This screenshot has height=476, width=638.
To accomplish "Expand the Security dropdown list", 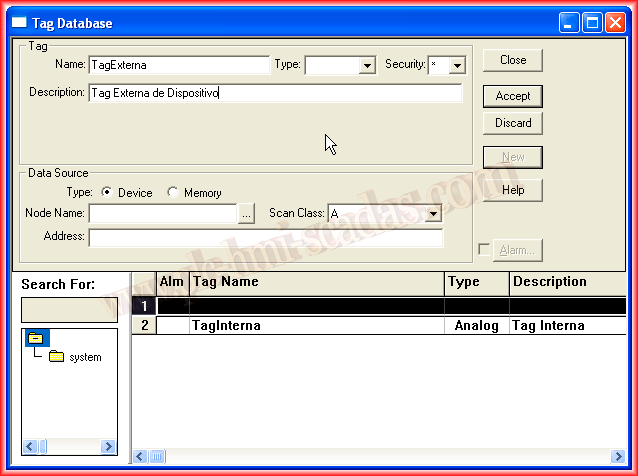I will click(457, 66).
